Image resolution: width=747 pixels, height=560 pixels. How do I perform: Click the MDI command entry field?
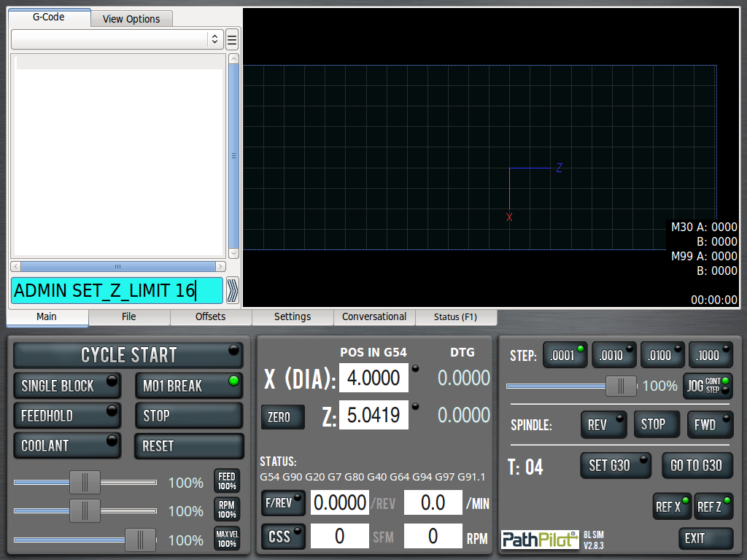coord(117,290)
